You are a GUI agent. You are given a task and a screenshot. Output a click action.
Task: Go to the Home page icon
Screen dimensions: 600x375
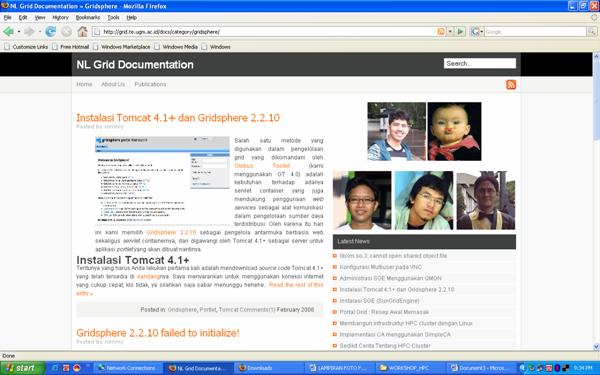tap(82, 32)
